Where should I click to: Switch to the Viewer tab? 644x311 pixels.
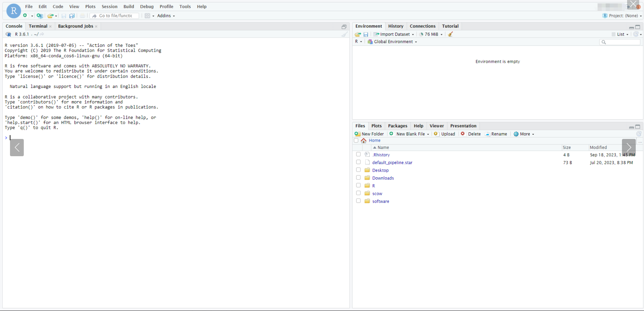click(x=437, y=126)
